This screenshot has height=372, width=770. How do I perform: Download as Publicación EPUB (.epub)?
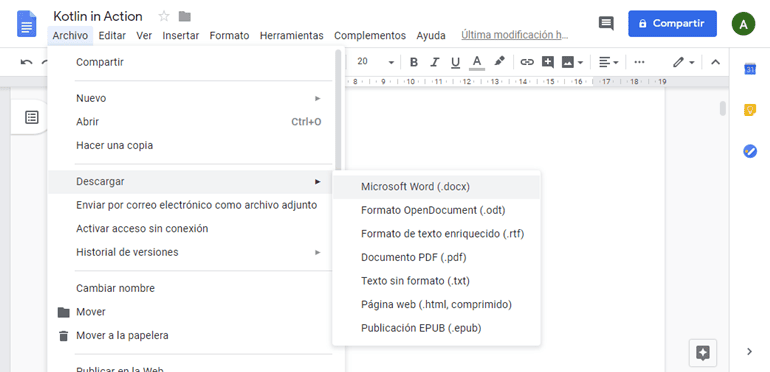point(436,328)
